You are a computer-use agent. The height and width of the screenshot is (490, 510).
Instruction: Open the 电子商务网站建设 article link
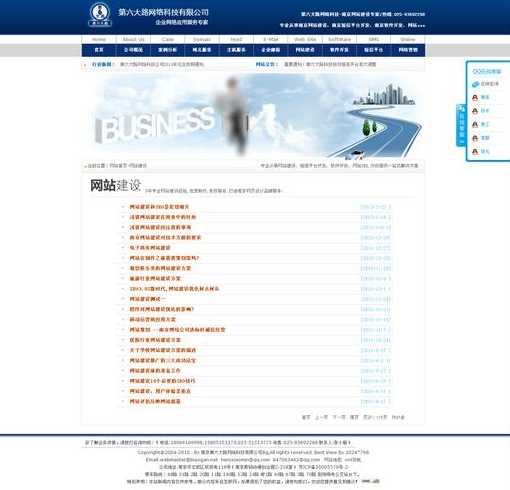point(150,248)
